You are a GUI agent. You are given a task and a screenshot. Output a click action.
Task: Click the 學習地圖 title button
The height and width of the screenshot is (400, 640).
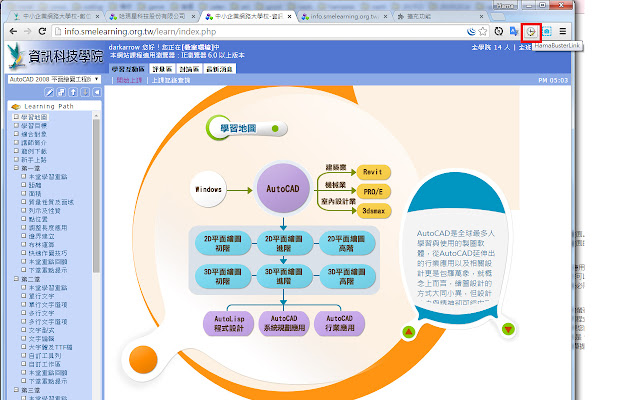(x=247, y=129)
